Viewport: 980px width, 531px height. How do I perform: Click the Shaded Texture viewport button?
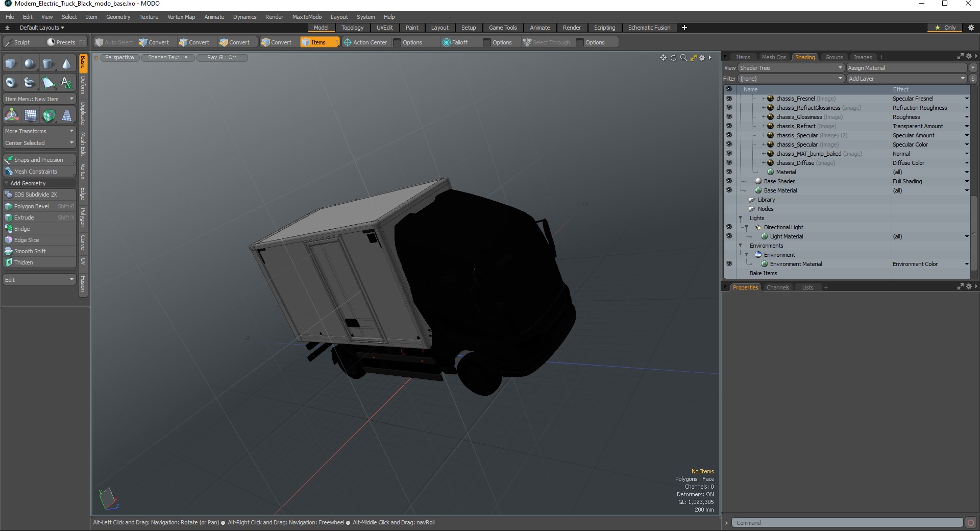tap(168, 58)
